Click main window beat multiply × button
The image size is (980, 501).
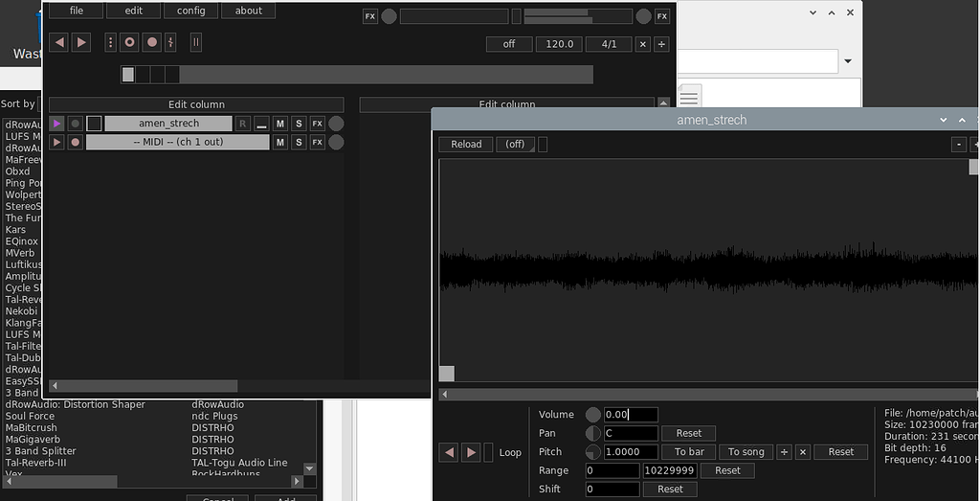(x=643, y=44)
